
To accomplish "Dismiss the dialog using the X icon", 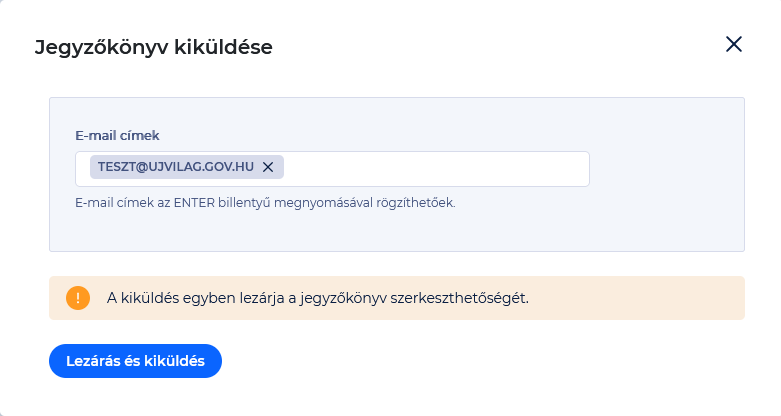I will coord(734,44).
